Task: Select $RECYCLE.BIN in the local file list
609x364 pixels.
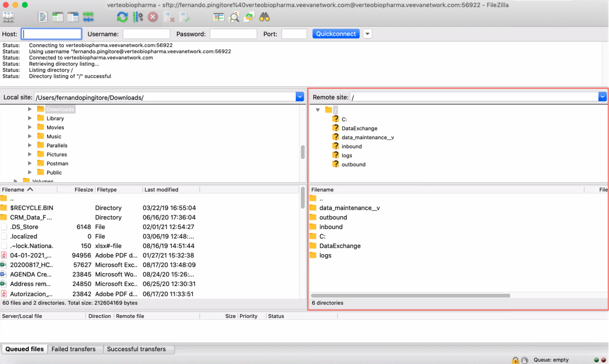Action: click(150, 208)
